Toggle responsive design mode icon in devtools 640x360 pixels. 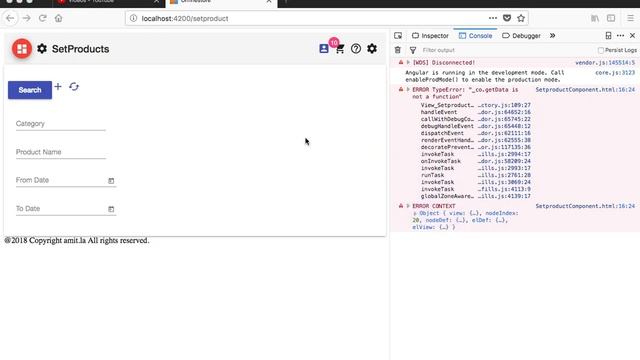pos(608,36)
